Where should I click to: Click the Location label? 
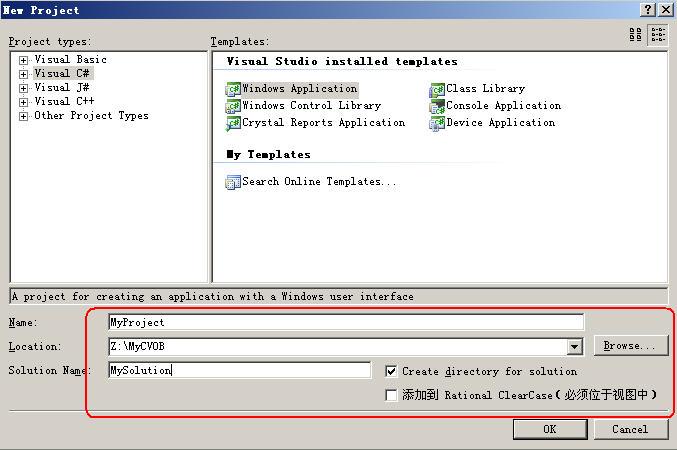tap(35, 346)
